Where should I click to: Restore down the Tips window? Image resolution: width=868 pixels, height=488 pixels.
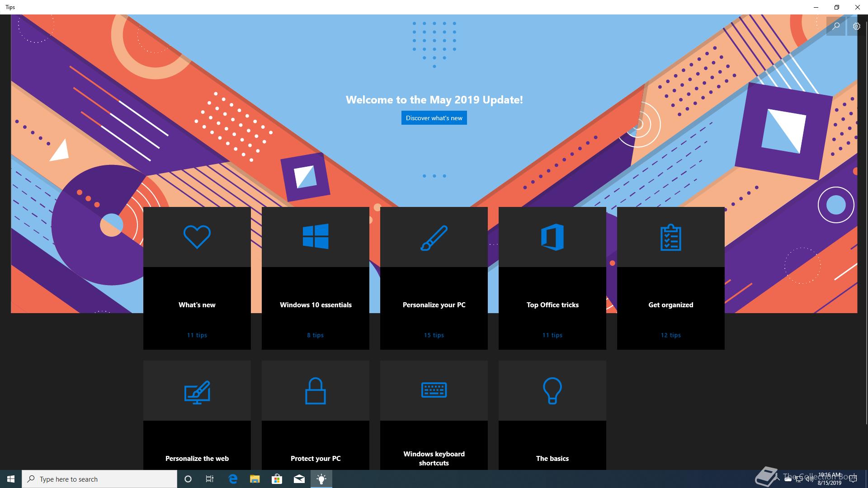point(837,7)
